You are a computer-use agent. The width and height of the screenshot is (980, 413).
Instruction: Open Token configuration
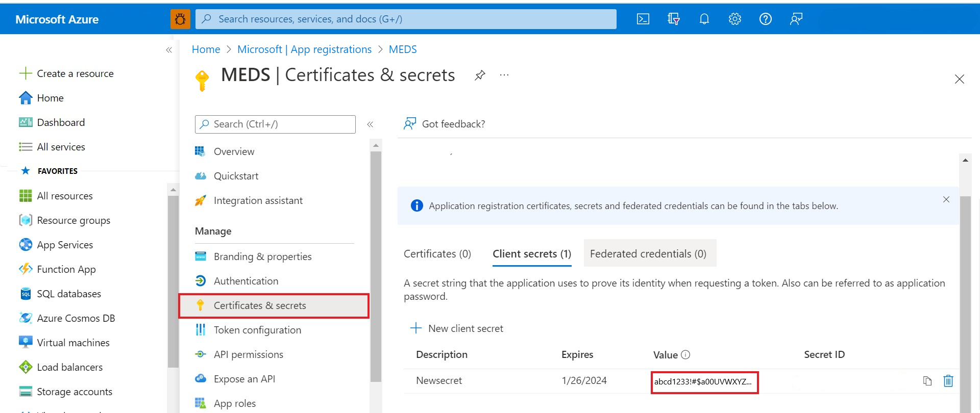pyautogui.click(x=248, y=330)
